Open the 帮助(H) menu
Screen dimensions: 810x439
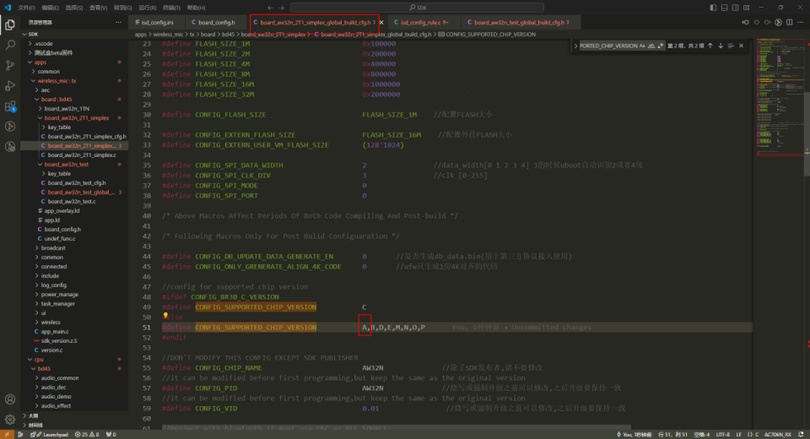pos(196,7)
